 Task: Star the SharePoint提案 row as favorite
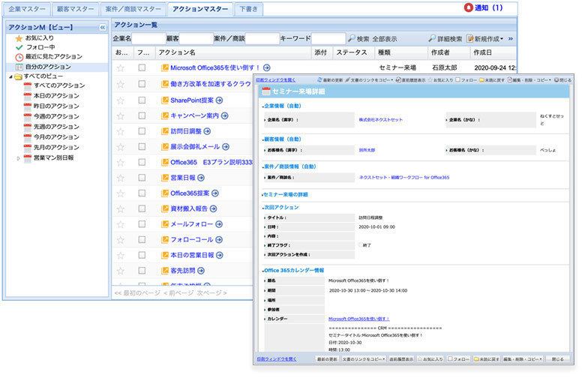point(120,100)
